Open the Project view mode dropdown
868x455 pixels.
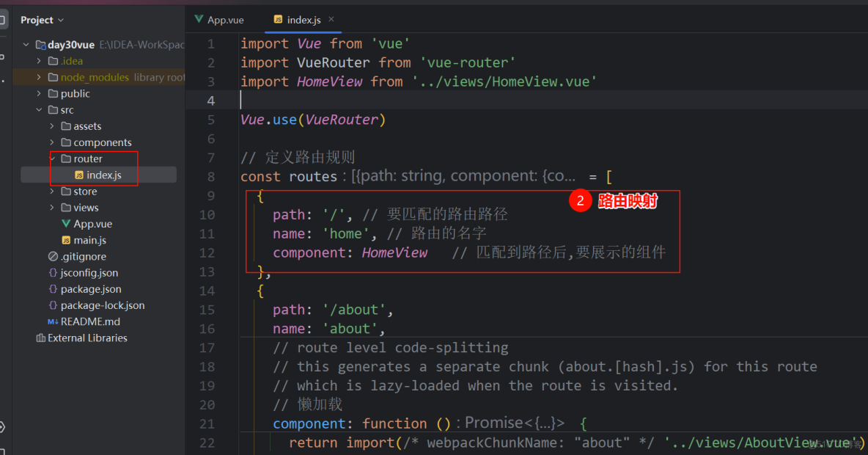pyautogui.click(x=59, y=19)
